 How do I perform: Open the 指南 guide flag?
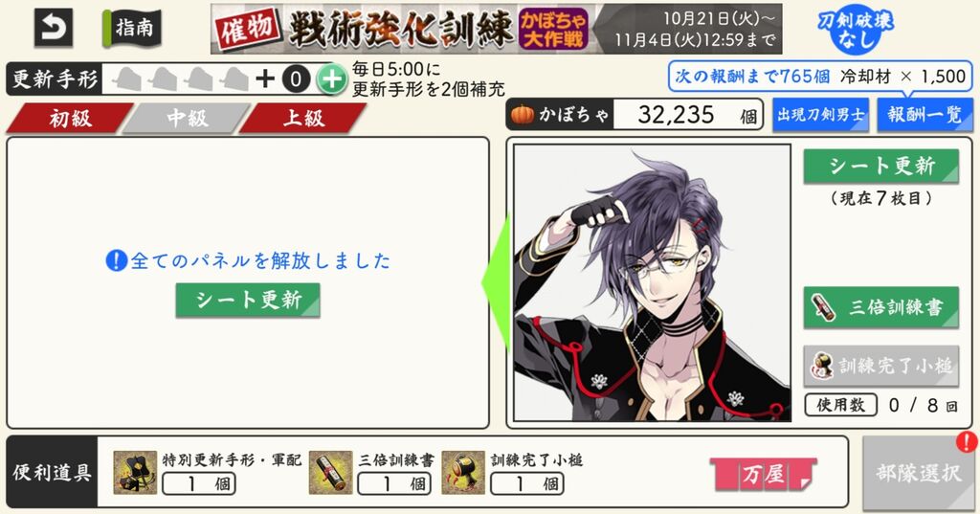(132, 28)
